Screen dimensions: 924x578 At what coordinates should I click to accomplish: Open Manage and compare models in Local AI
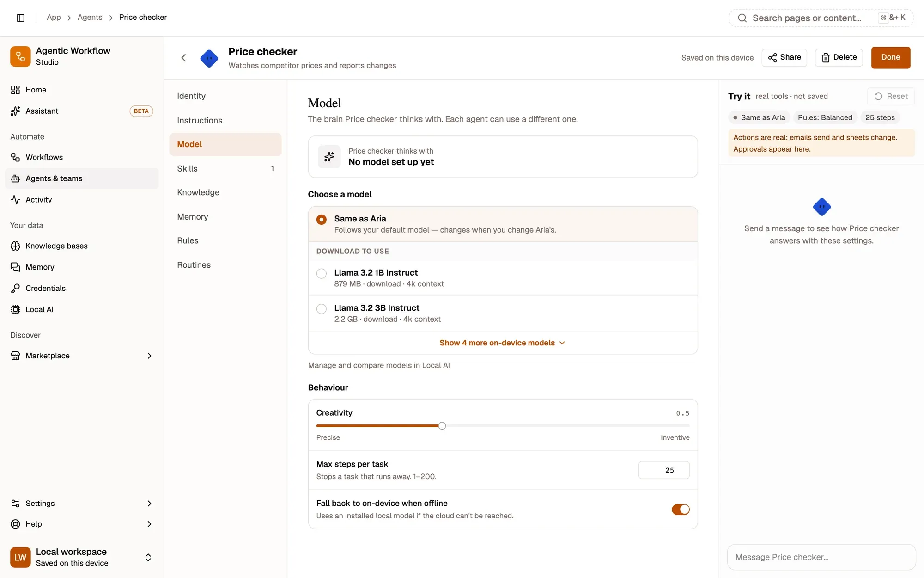(x=379, y=365)
